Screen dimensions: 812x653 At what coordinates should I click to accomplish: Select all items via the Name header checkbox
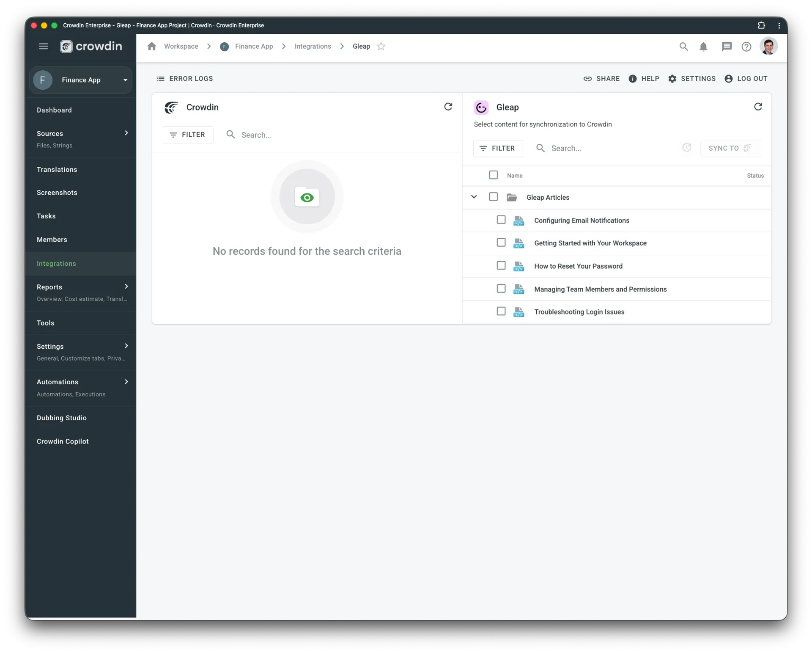[493, 175]
